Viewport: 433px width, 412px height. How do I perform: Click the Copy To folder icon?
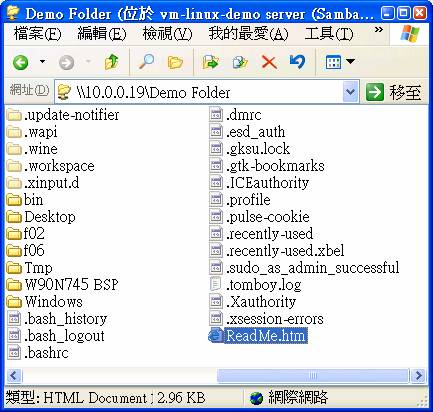[240, 62]
